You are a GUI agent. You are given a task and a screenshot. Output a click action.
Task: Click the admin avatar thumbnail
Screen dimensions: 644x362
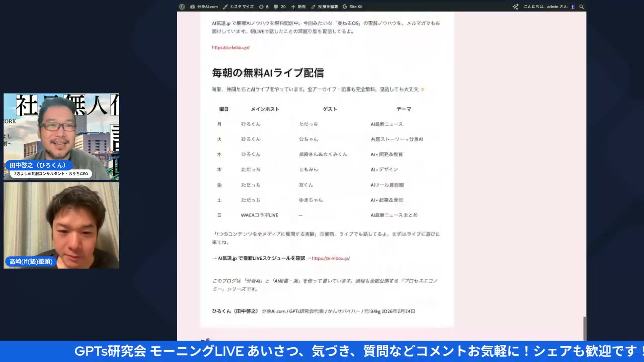tap(572, 6)
